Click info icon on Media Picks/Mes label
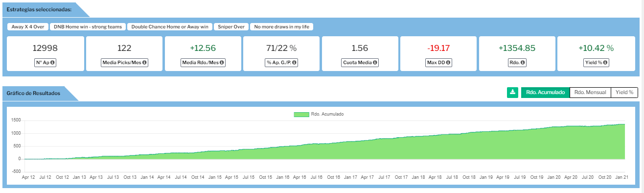Screen dimensions: 644x193 tap(145, 63)
